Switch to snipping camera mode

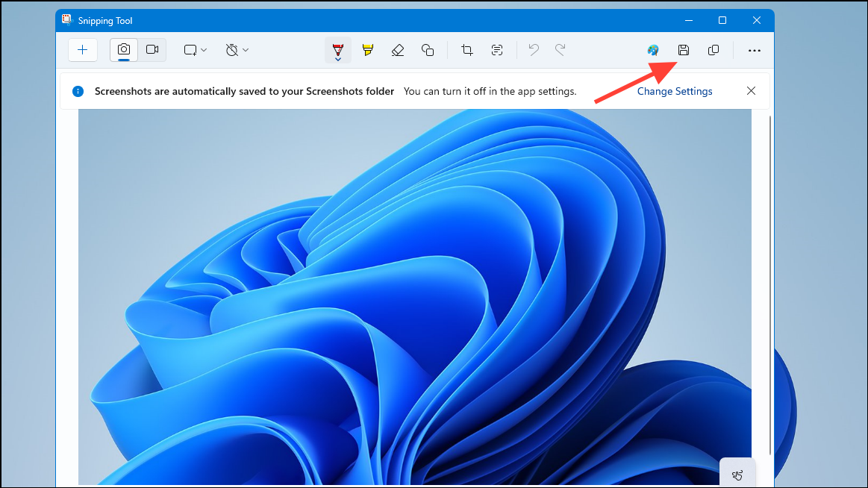(x=123, y=50)
